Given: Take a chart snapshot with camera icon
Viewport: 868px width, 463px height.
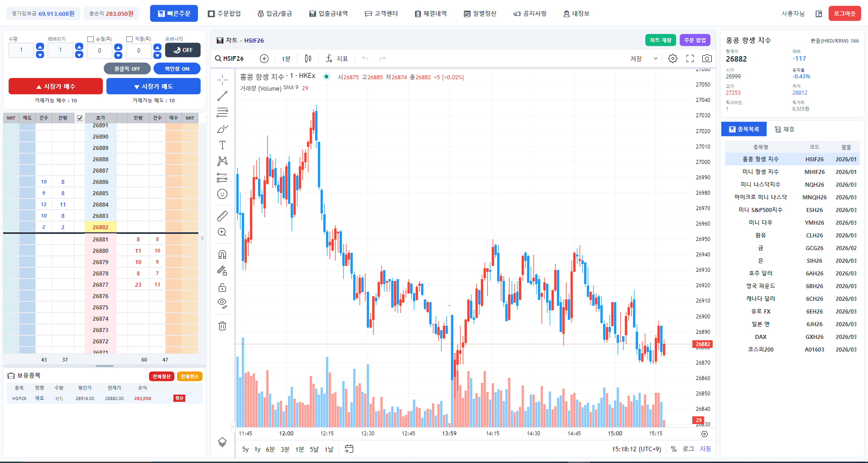Looking at the screenshot, I should 706,58.
